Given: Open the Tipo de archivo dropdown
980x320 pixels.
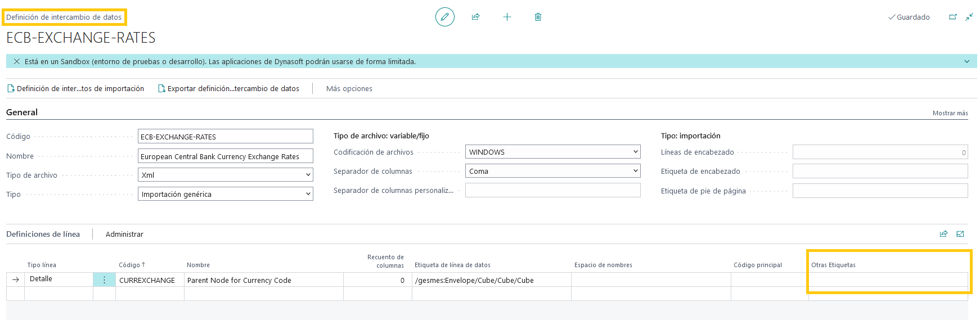Looking at the screenshot, I should (x=225, y=175).
